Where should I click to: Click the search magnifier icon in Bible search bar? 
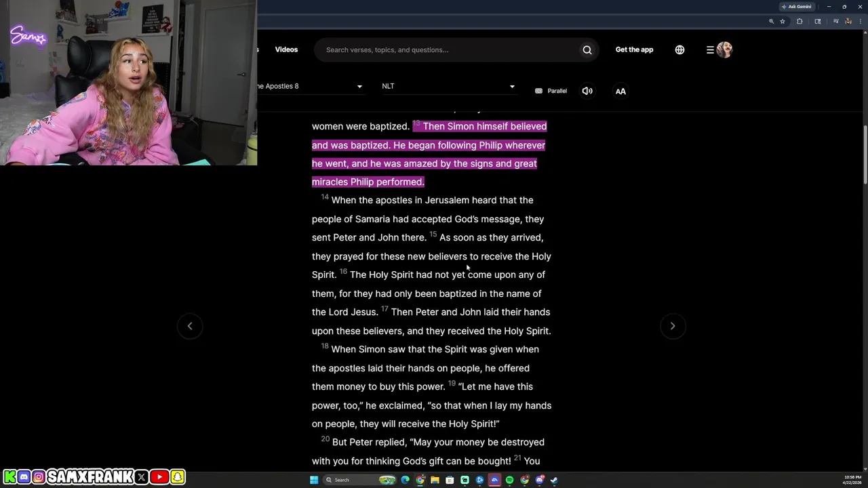point(587,49)
